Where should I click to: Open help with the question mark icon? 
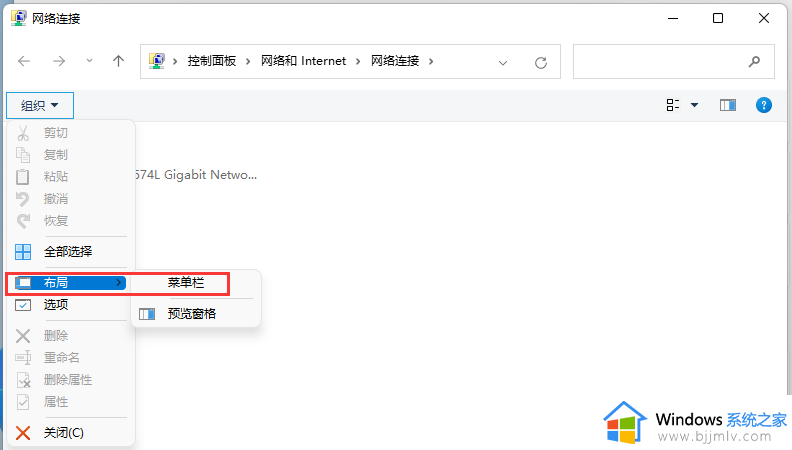pos(764,105)
